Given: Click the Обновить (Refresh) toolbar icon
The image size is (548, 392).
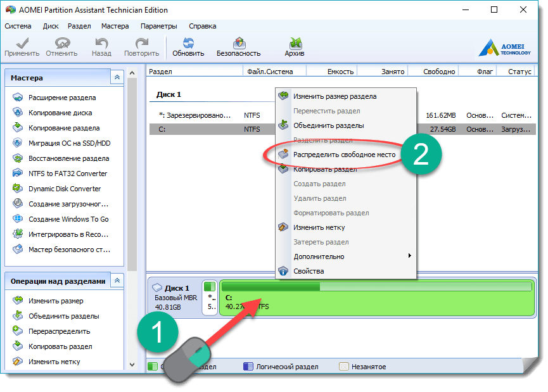Looking at the screenshot, I should point(188,43).
